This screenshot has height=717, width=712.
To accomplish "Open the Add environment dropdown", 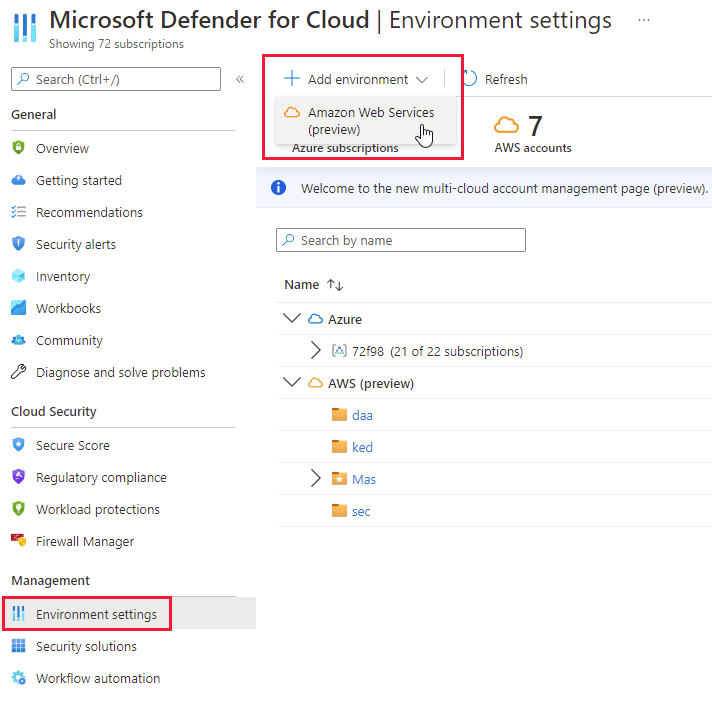I will coord(356,79).
